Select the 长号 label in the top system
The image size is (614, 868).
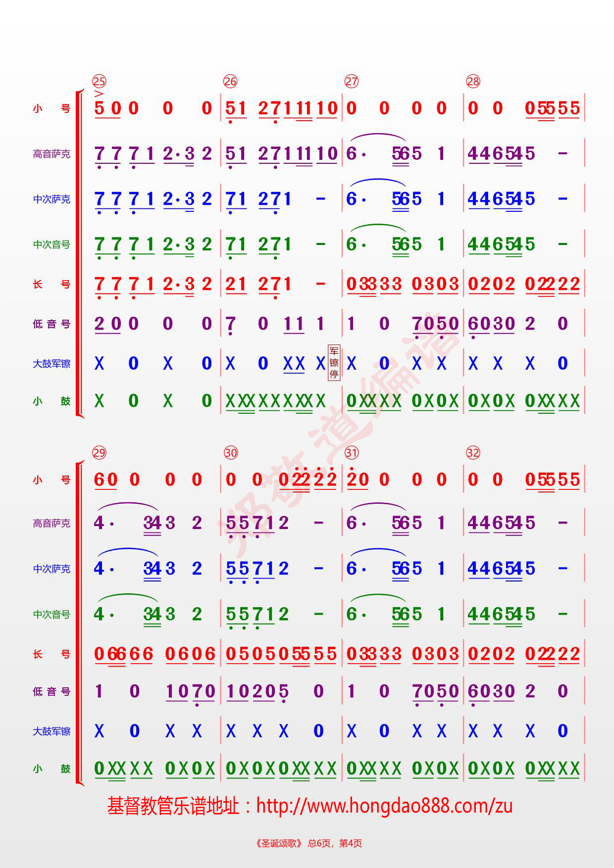(51, 285)
